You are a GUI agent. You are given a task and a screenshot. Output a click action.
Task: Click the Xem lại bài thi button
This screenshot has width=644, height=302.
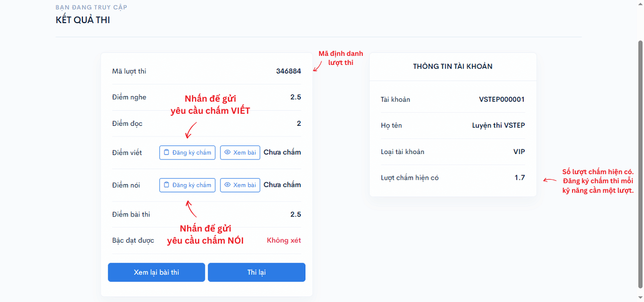point(156,272)
